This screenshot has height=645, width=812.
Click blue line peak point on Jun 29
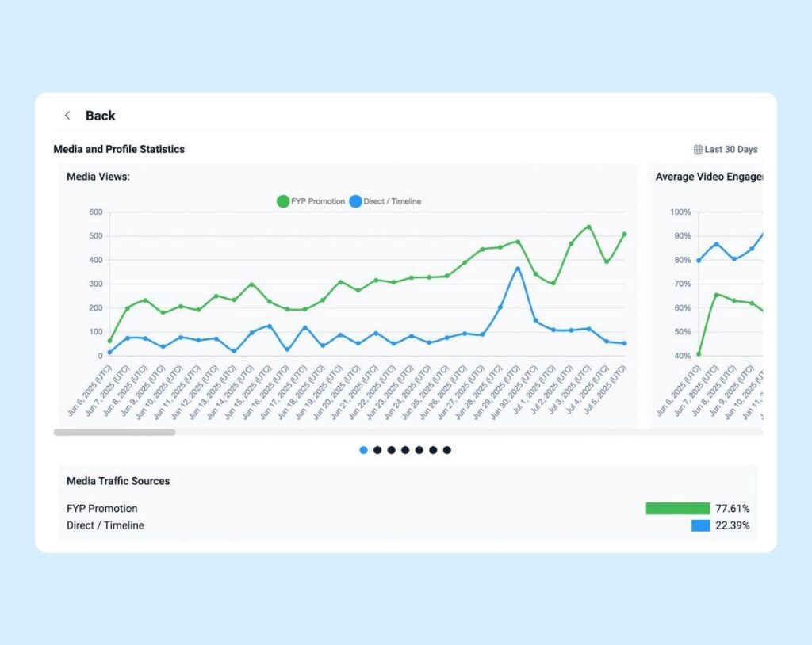[x=518, y=269]
